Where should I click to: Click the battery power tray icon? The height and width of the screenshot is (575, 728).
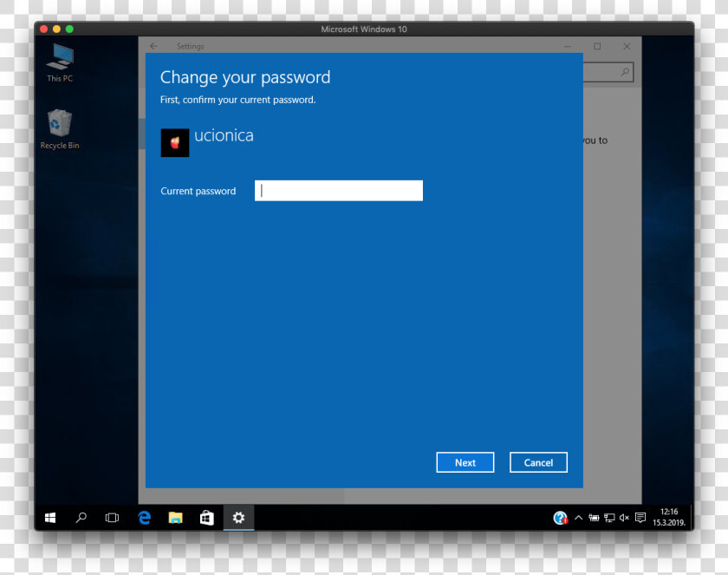pyautogui.click(x=594, y=518)
